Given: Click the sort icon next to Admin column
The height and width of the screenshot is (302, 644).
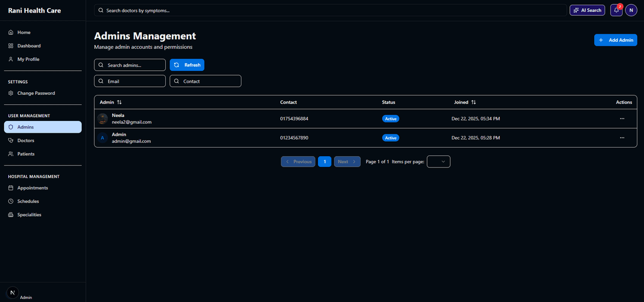Looking at the screenshot, I should click(119, 102).
